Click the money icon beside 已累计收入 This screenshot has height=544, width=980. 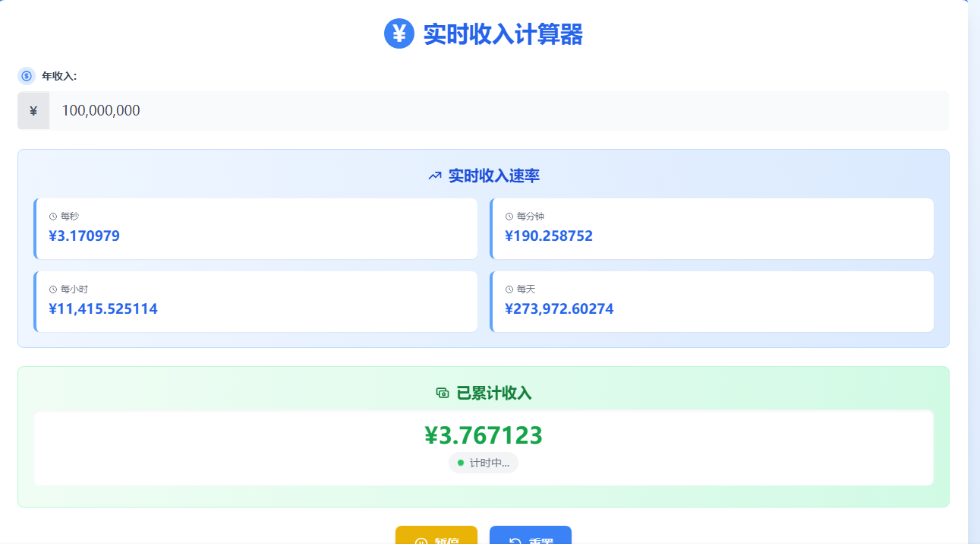(443, 393)
